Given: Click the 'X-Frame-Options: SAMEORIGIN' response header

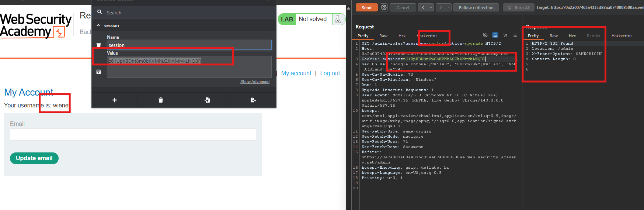Looking at the screenshot, I should [x=567, y=54].
